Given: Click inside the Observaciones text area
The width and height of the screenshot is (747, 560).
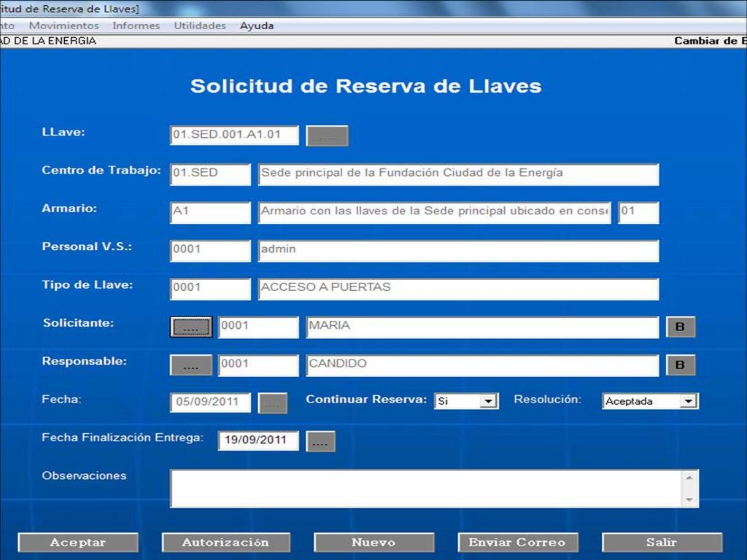Looking at the screenshot, I should [425, 489].
